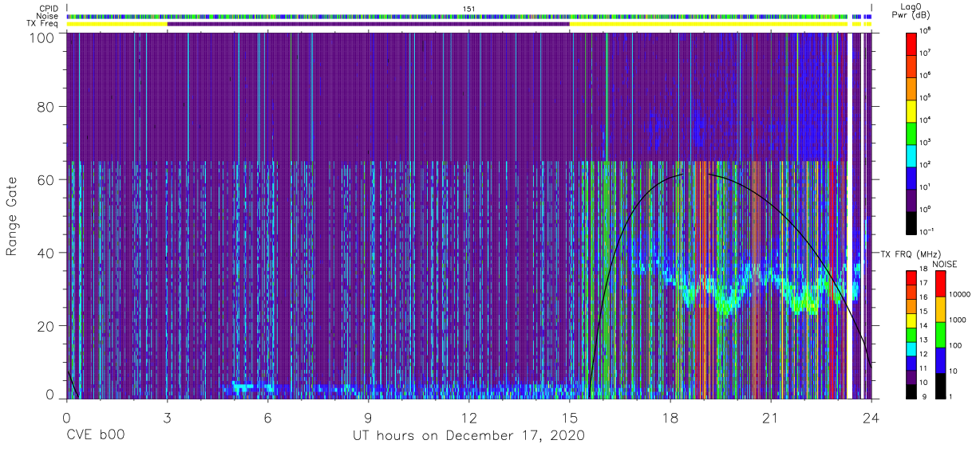Click the x-axis tick label '15'
This screenshot has width=980, height=452.
click(570, 417)
